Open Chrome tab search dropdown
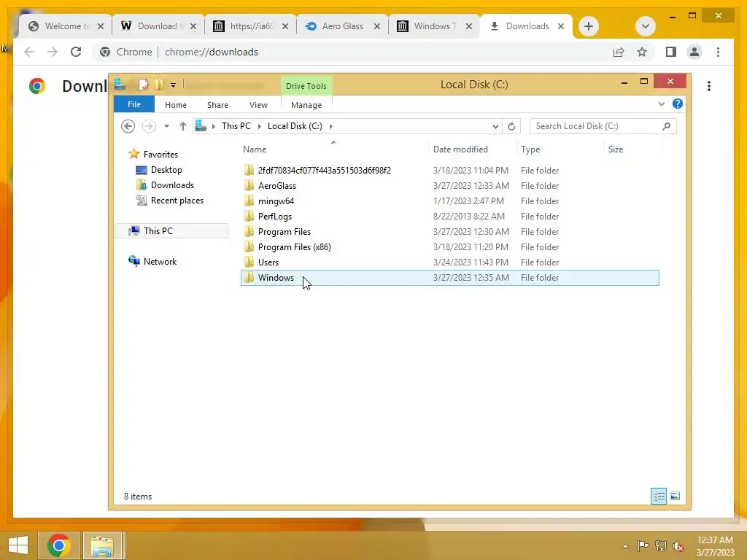Screen dimensions: 747x560 [x=646, y=26]
